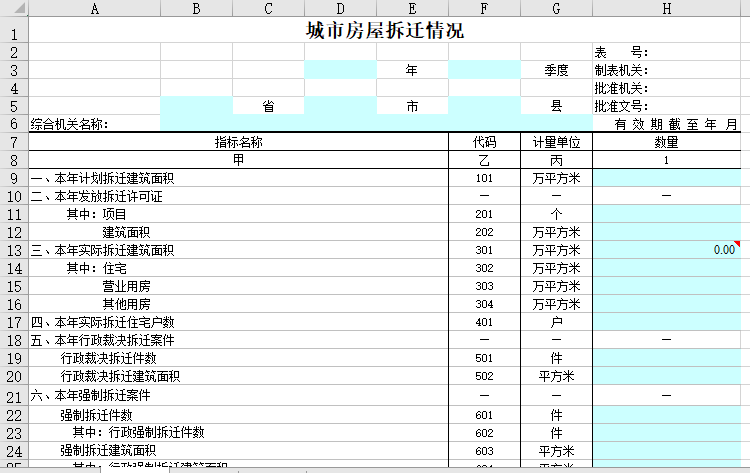Select the blue cell between 省 and 市
The height and width of the screenshot is (473, 750).
pyautogui.click(x=340, y=106)
